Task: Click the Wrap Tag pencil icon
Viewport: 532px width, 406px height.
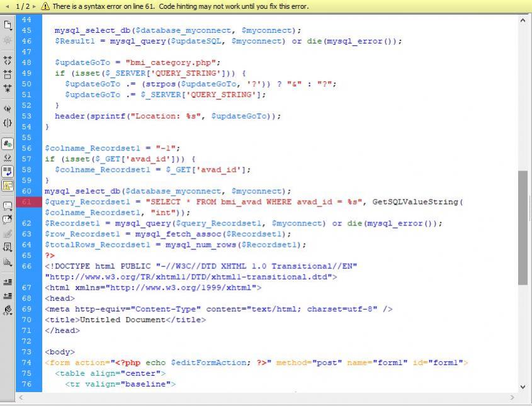Action: tap(8, 234)
